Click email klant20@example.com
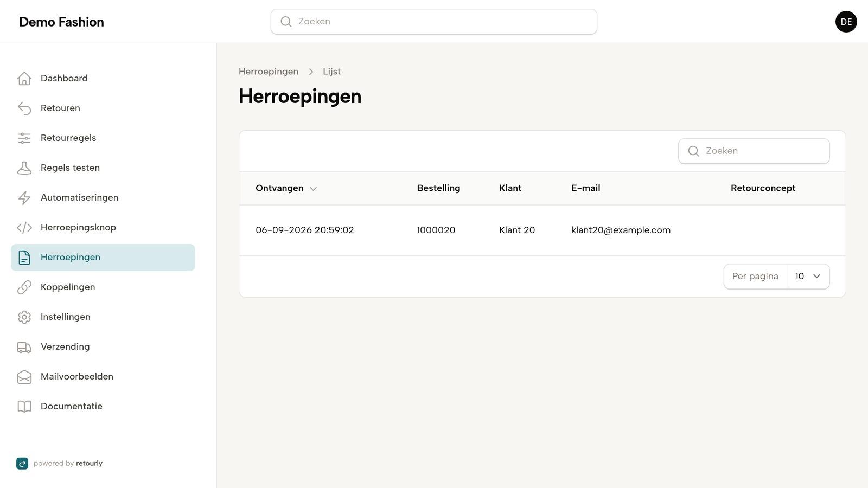 tap(621, 230)
